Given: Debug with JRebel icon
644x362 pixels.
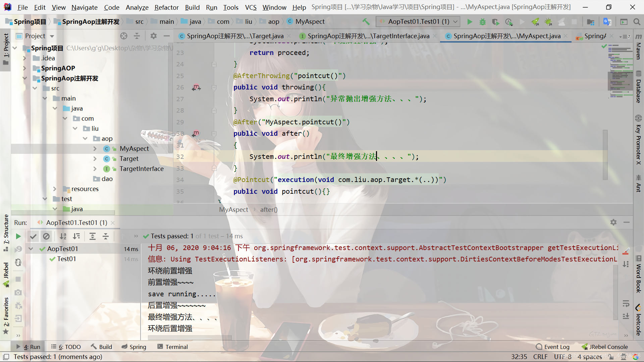Looking at the screenshot, I should [x=548, y=22].
